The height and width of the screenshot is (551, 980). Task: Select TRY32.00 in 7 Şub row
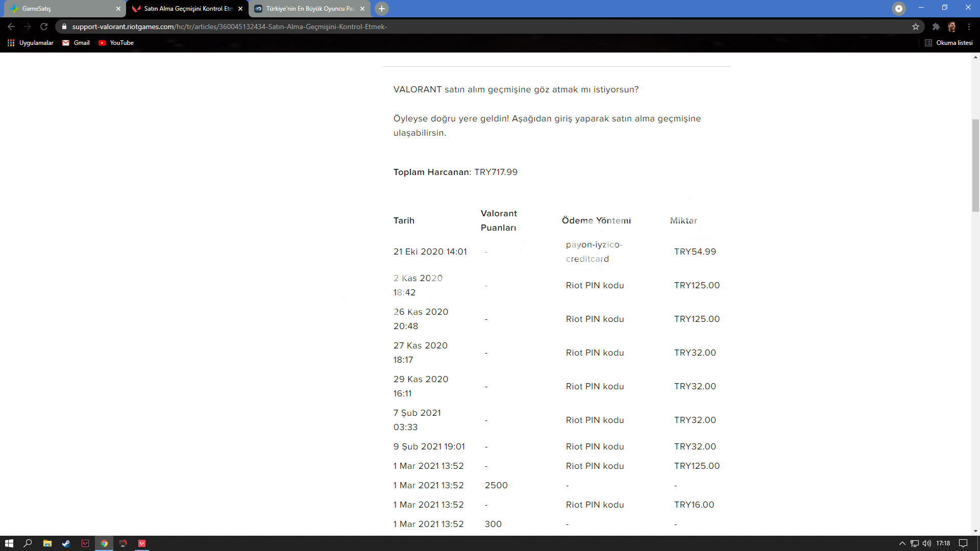695,420
